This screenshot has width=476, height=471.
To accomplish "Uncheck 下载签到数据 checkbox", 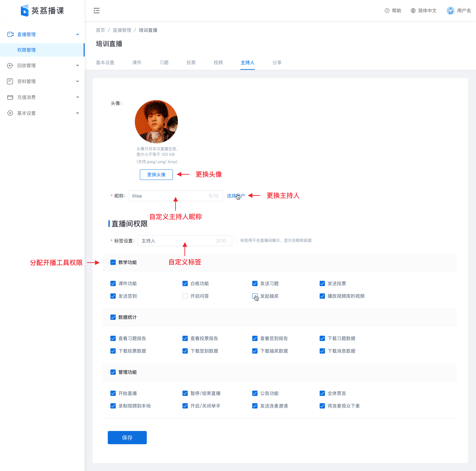I will [x=185, y=351].
